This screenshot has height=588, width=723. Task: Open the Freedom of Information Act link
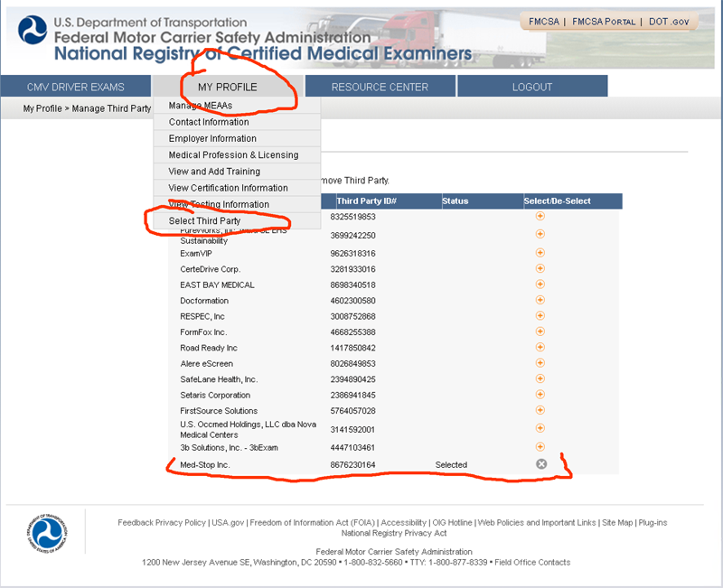(x=313, y=522)
